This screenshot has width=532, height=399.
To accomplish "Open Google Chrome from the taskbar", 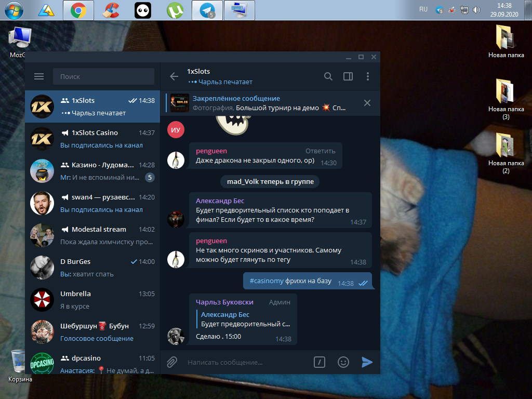I will point(78,10).
